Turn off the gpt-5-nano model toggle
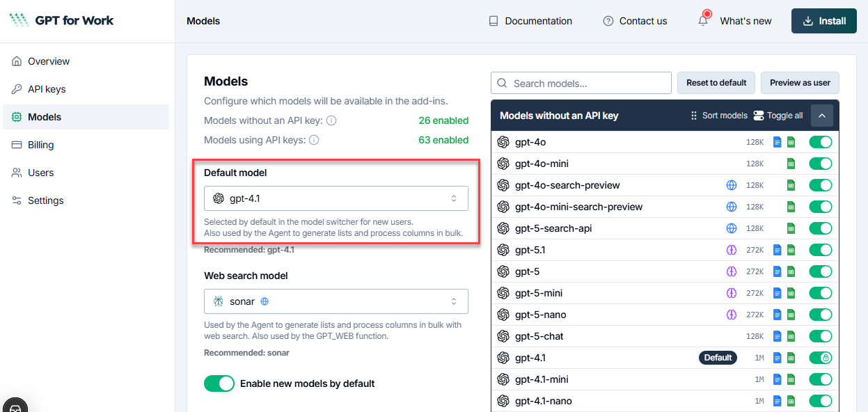This screenshot has width=868, height=412. point(821,315)
